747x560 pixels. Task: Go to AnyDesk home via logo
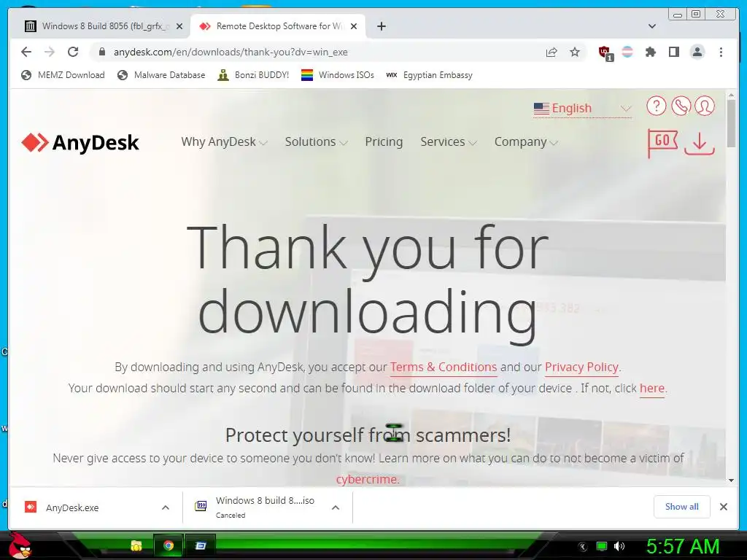pos(80,142)
